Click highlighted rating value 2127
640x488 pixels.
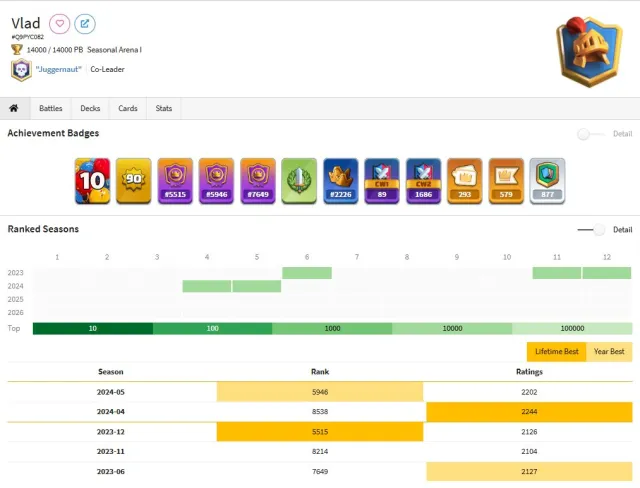529,471
